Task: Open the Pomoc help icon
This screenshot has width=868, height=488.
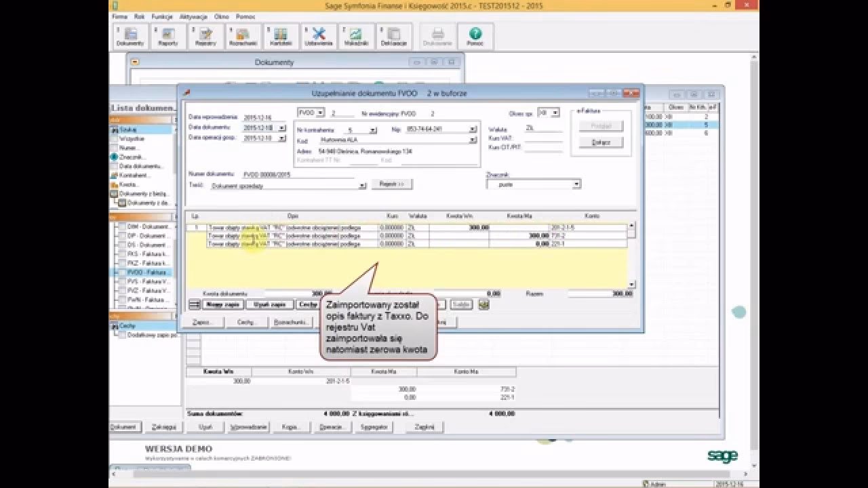Action: pos(475,37)
